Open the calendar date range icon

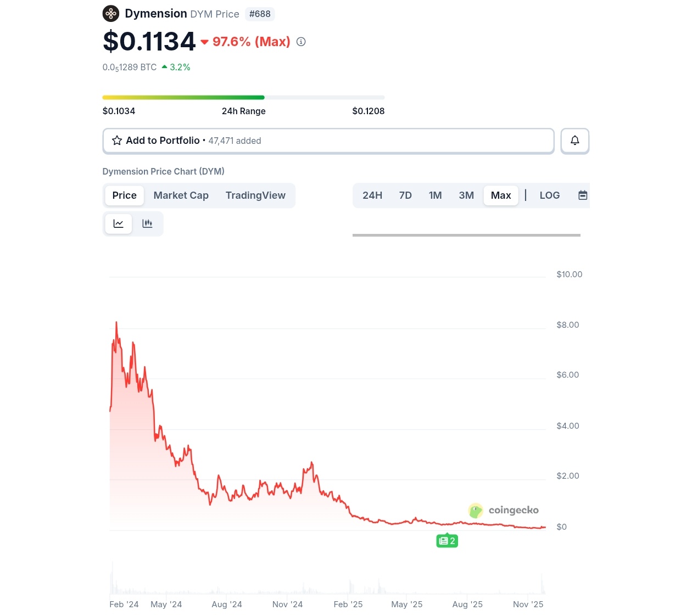(x=583, y=195)
